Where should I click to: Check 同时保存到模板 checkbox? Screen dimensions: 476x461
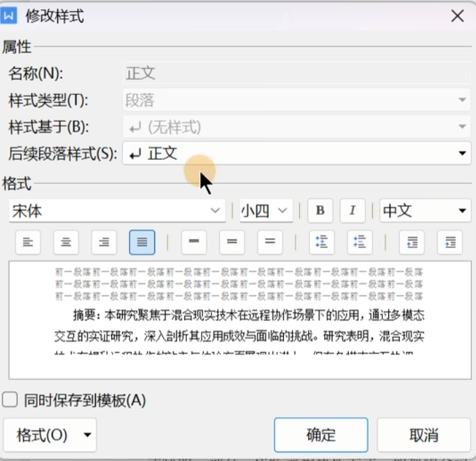click(x=10, y=400)
